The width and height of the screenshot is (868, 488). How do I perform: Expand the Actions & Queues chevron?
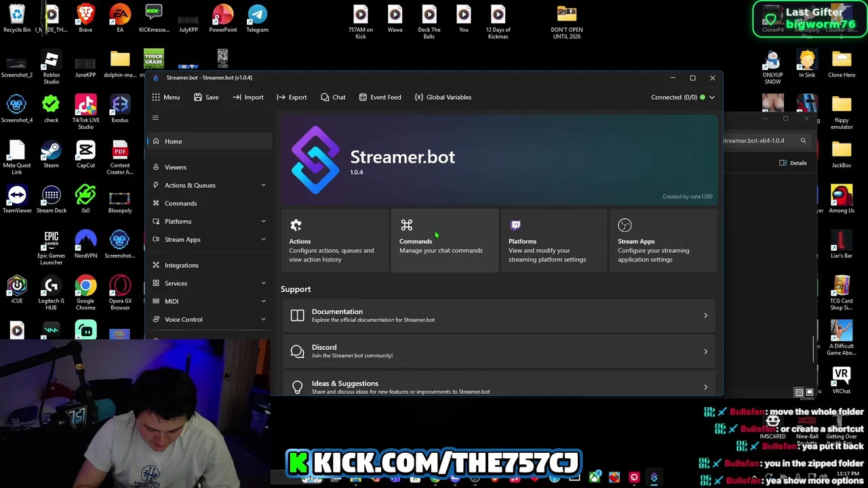(263, 185)
